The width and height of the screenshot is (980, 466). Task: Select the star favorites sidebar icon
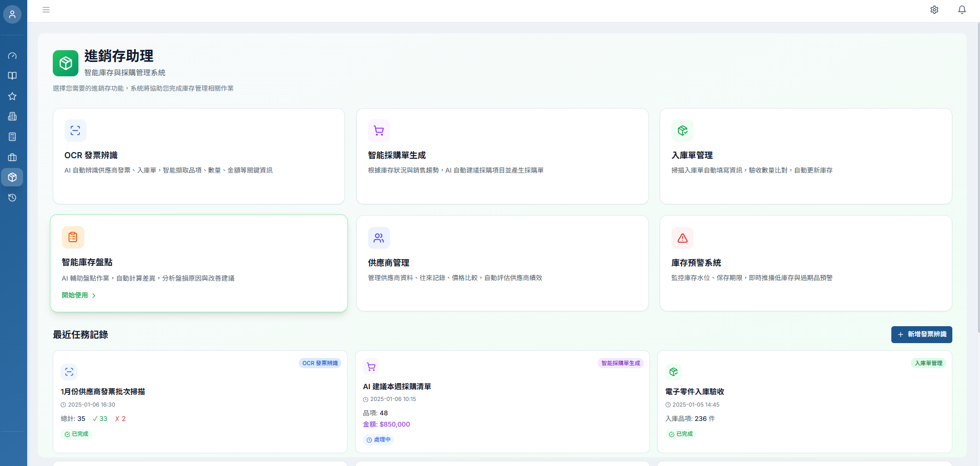click(12, 96)
